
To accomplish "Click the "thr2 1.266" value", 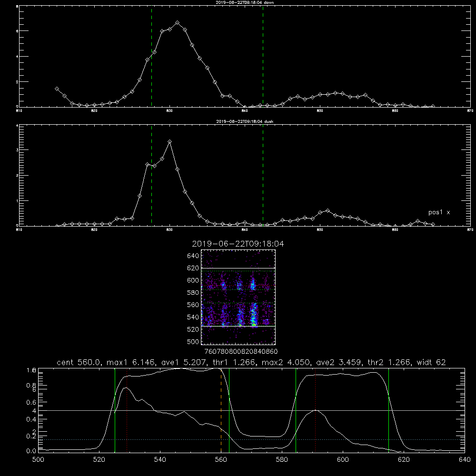I will (389, 362).
